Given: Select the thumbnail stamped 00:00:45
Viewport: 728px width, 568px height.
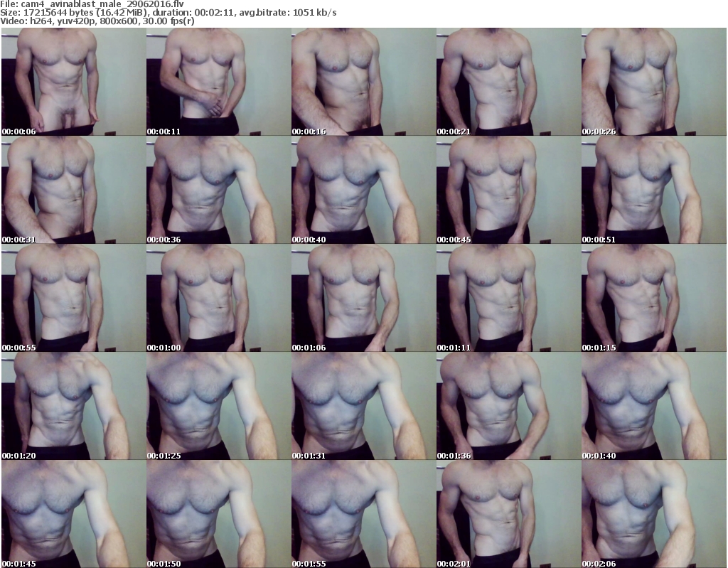Looking at the screenshot, I should pos(509,190).
